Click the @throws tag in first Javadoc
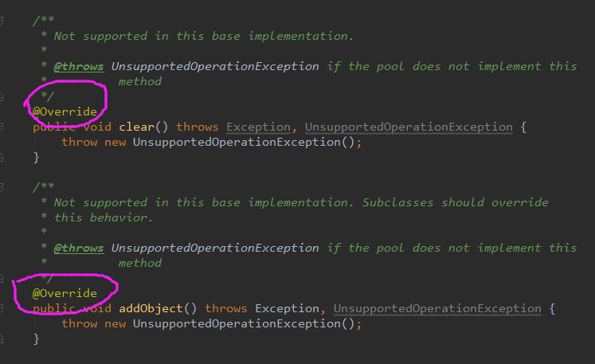The width and height of the screenshot is (595, 364). [78, 66]
